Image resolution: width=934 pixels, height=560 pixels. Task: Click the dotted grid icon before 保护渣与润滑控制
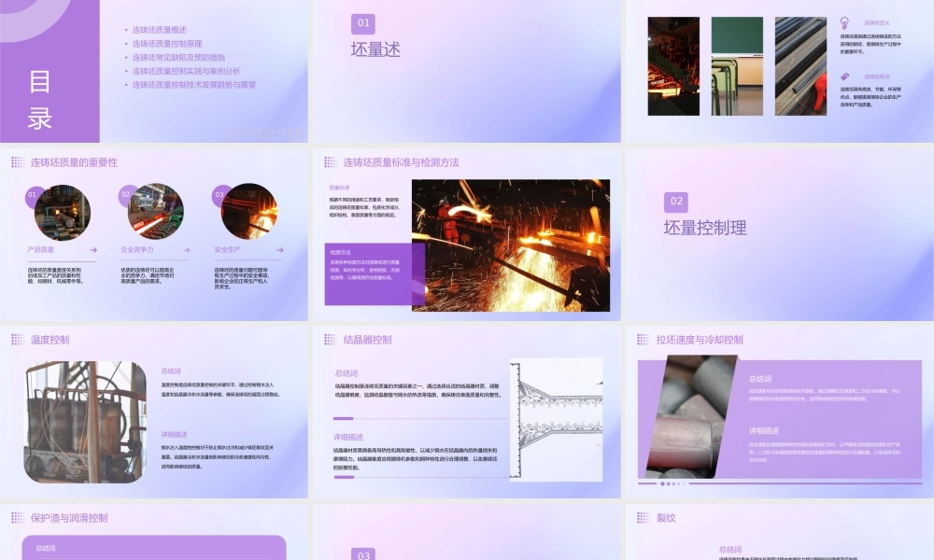[x=17, y=517]
